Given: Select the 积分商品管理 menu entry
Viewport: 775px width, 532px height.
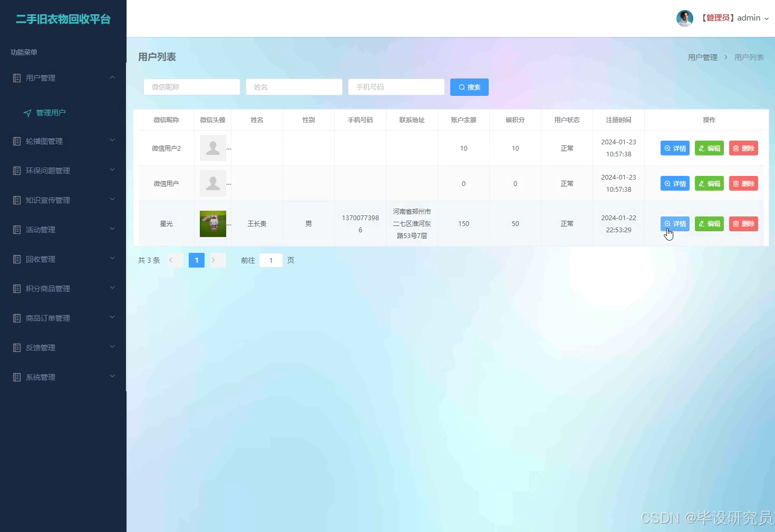Looking at the screenshot, I should [63, 289].
